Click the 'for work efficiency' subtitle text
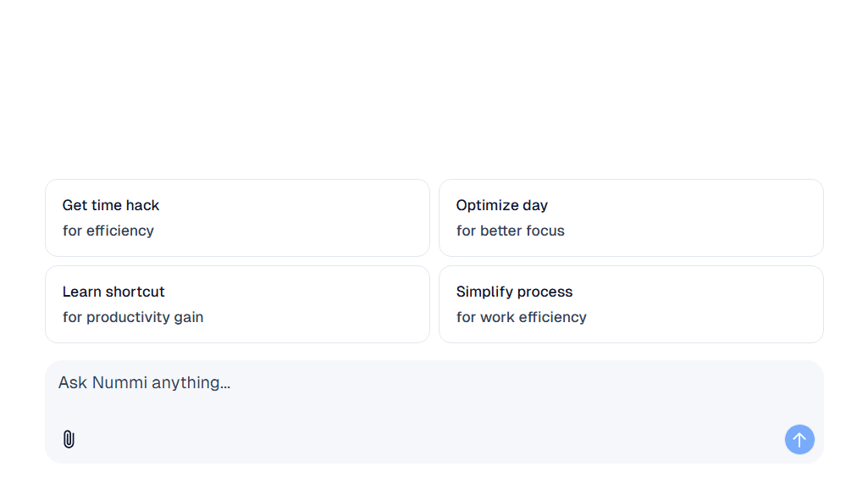The image size is (868, 484). 522,317
